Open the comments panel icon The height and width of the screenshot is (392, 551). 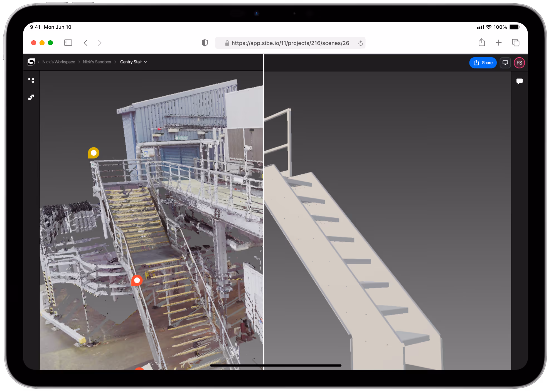coord(519,81)
